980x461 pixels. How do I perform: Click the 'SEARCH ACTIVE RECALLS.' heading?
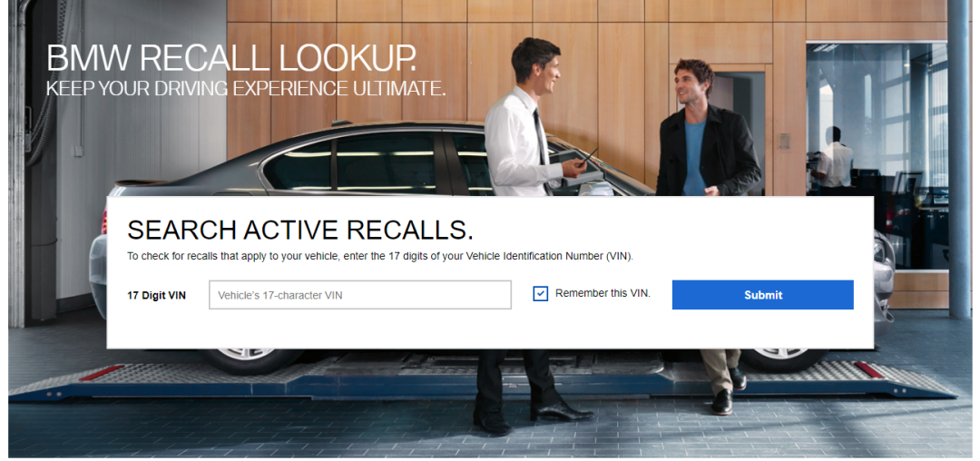(x=300, y=230)
